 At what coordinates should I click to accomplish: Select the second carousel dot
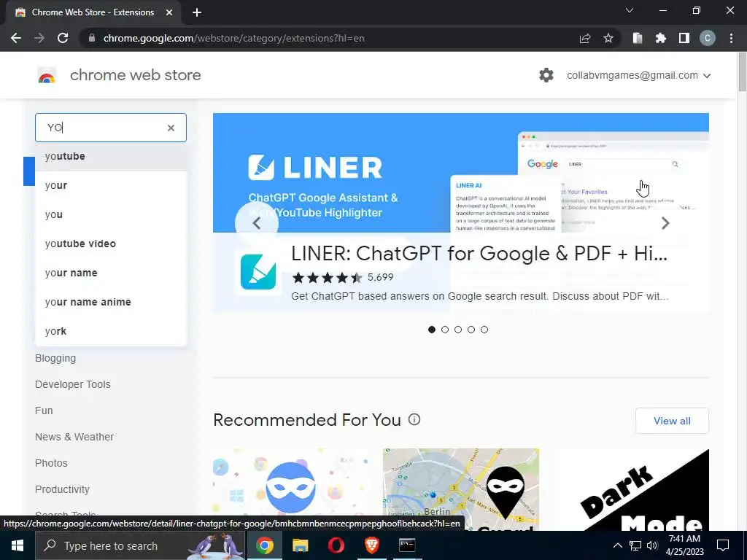445,330
